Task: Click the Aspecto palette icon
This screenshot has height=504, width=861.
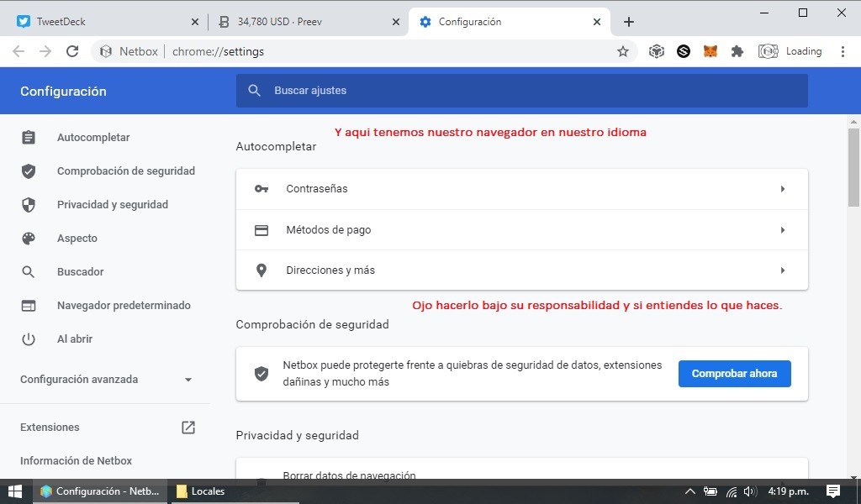Action: [x=29, y=238]
